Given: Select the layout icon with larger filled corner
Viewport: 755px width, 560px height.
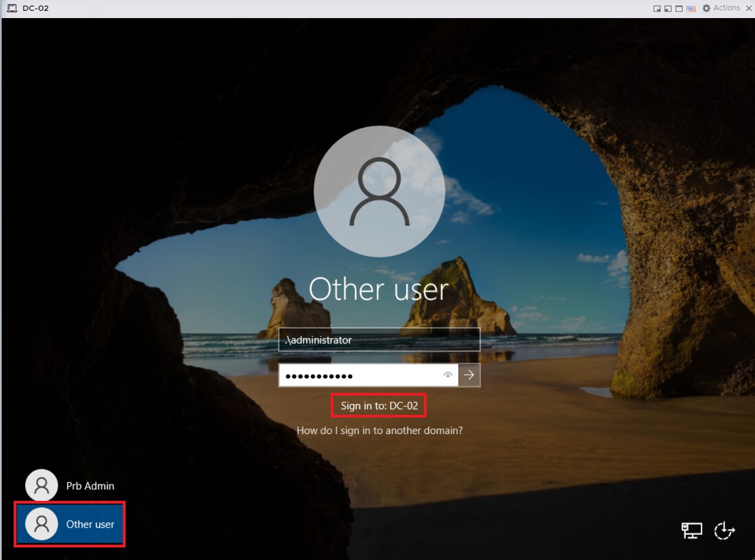Looking at the screenshot, I should click(x=668, y=8).
